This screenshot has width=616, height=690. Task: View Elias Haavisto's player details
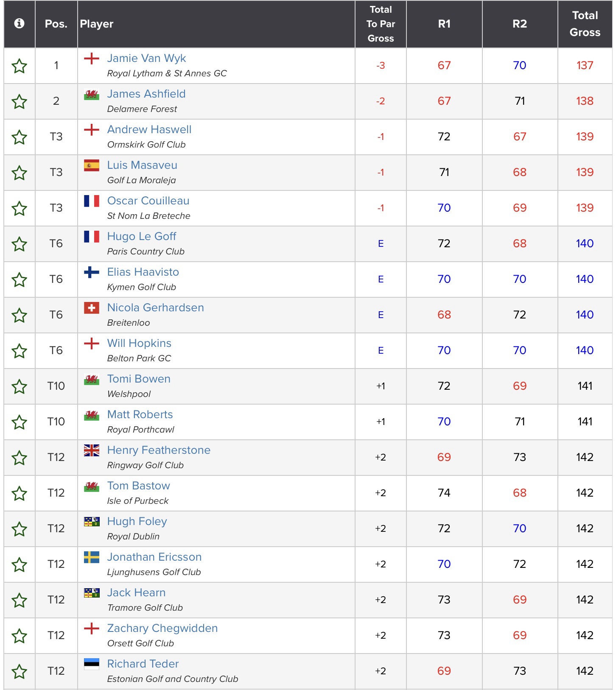pos(143,272)
